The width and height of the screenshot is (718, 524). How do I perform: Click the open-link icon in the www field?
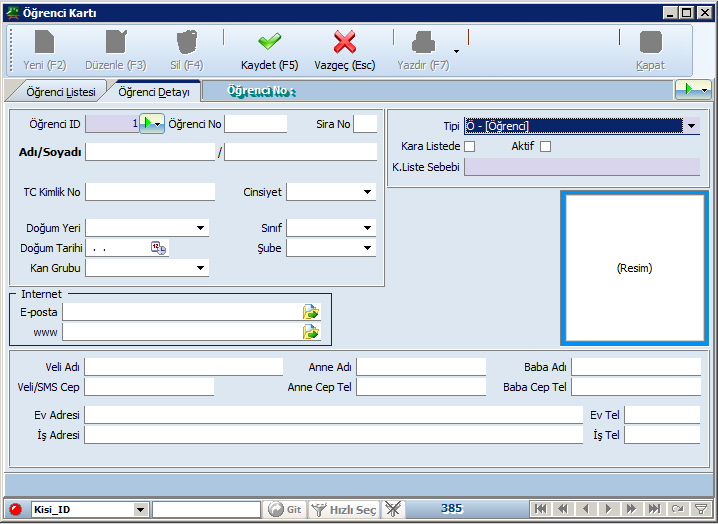pyautogui.click(x=311, y=332)
